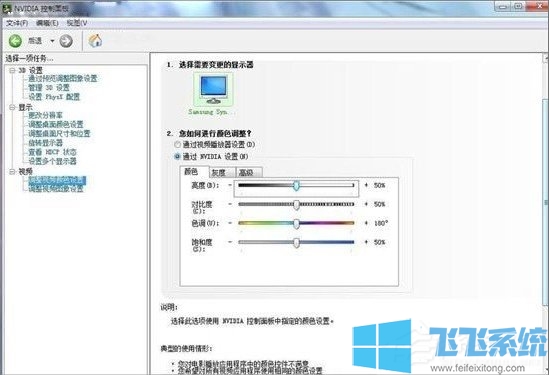Collapse the 视频 tree node
This screenshot has height=375, width=549.
tap(12, 172)
